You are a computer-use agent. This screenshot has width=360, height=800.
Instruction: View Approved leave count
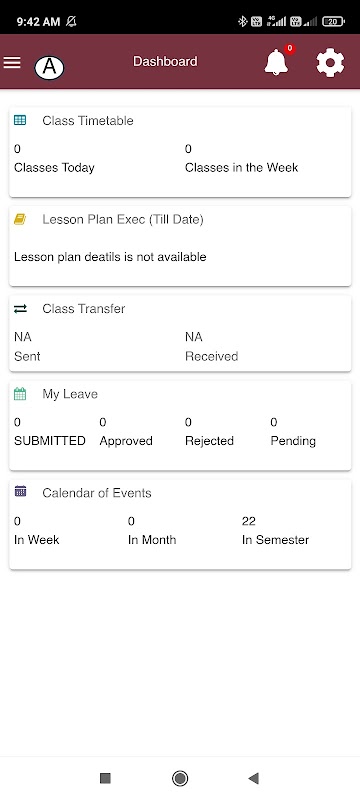tap(126, 432)
